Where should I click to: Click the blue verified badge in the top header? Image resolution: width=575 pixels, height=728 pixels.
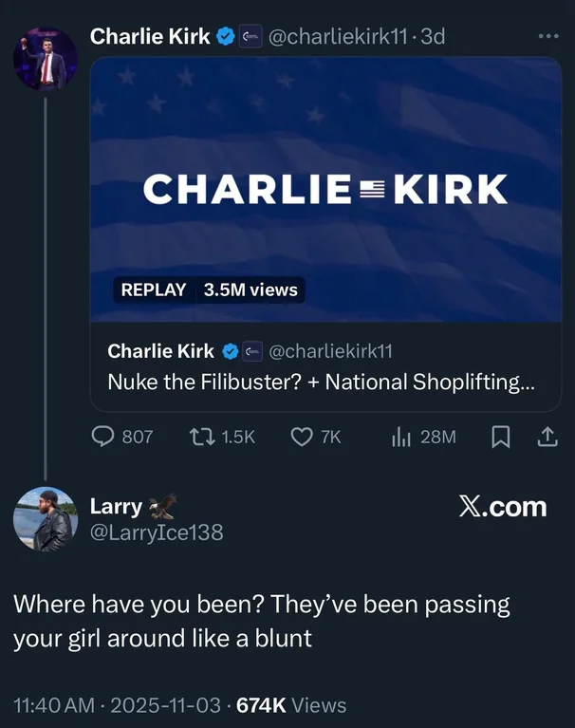(226, 37)
